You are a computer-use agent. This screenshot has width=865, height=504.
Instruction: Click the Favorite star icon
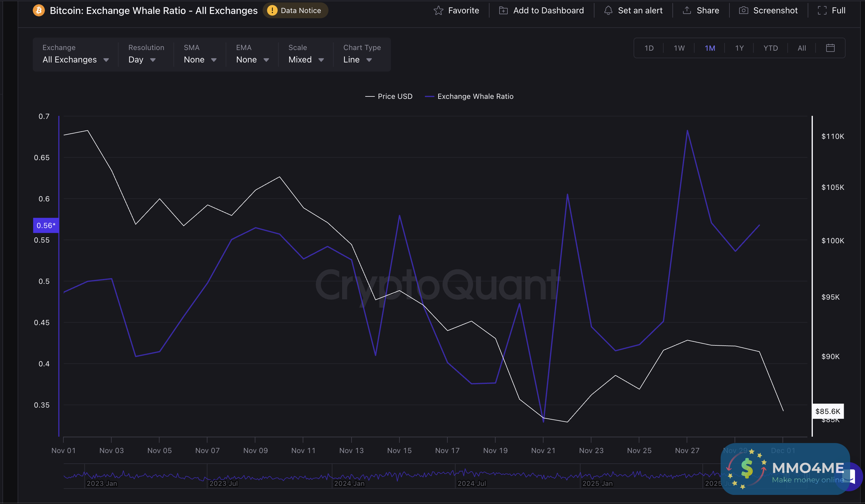coord(438,11)
